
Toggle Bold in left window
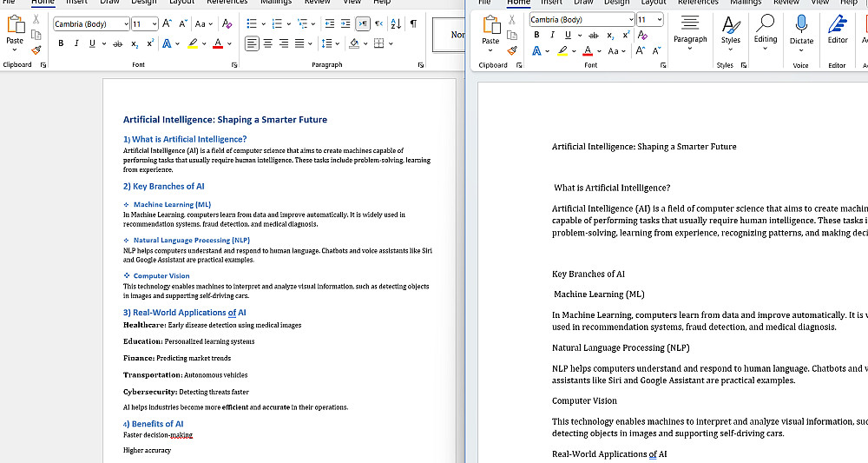(x=61, y=43)
